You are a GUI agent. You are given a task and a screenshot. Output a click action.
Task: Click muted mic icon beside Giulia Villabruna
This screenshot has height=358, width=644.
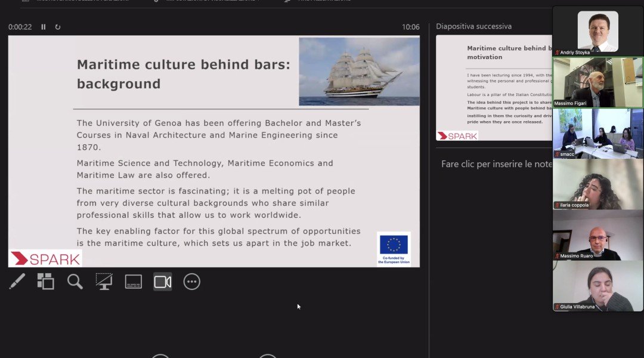(558, 307)
